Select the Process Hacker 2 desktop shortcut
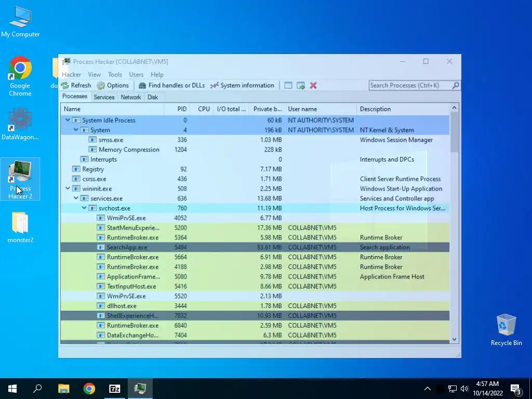The width and height of the screenshot is (532, 399). tap(20, 179)
